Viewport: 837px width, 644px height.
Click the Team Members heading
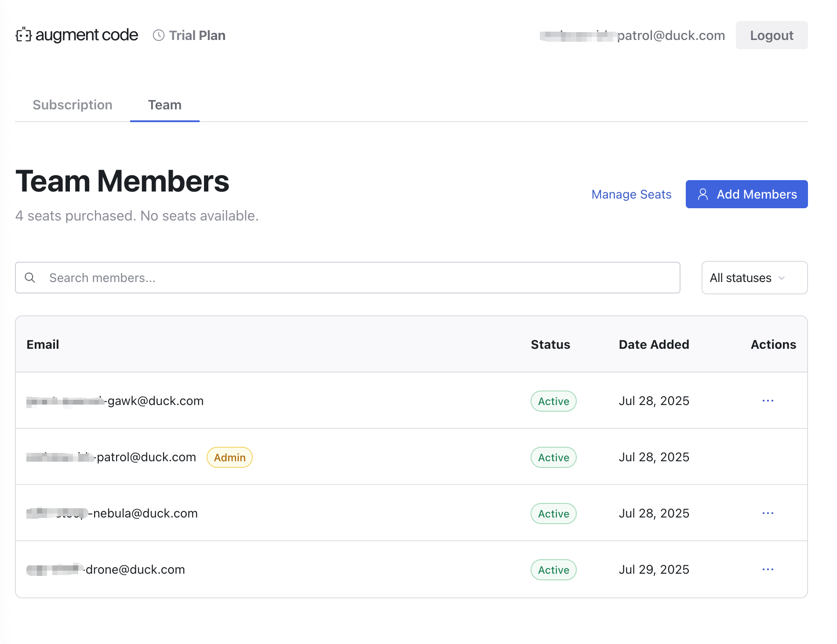122,181
